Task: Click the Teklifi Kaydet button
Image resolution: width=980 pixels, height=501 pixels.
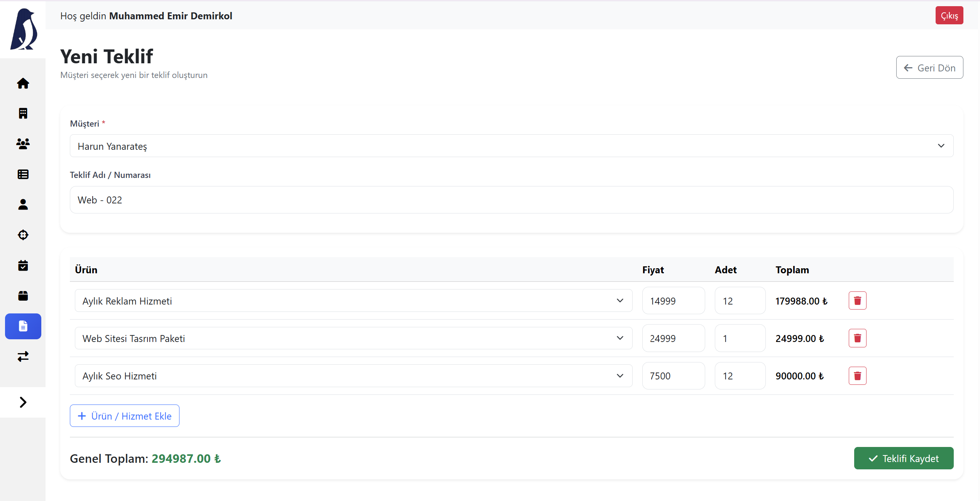Action: tap(904, 458)
